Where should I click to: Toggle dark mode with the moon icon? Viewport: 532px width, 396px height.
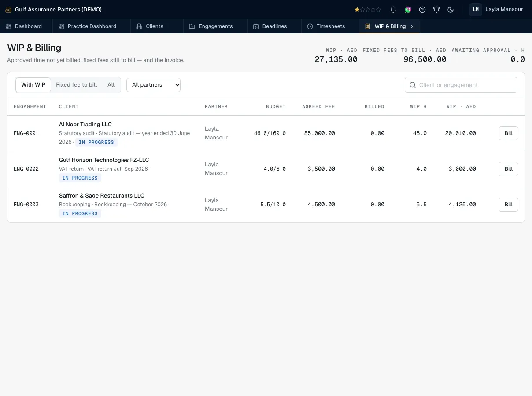click(x=451, y=9)
